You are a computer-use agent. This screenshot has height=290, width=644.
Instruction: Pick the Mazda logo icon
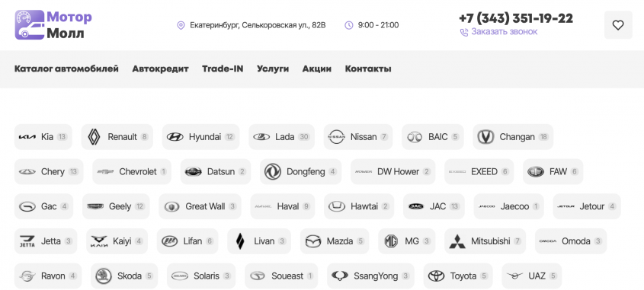(x=313, y=241)
